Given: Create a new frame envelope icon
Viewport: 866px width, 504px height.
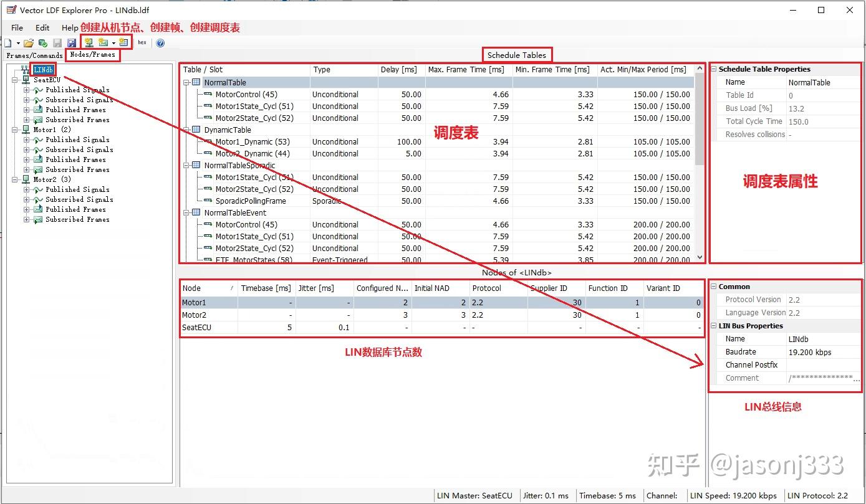Looking at the screenshot, I should (x=103, y=43).
